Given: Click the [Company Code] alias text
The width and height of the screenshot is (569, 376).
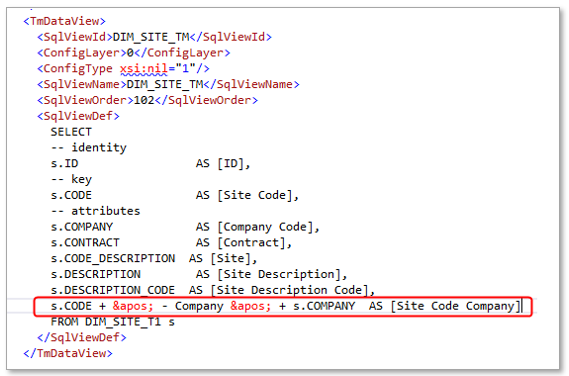Looking at the screenshot, I should [x=268, y=227].
